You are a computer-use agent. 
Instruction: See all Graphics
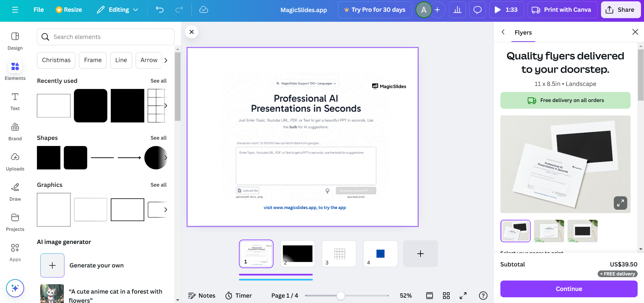click(x=158, y=185)
